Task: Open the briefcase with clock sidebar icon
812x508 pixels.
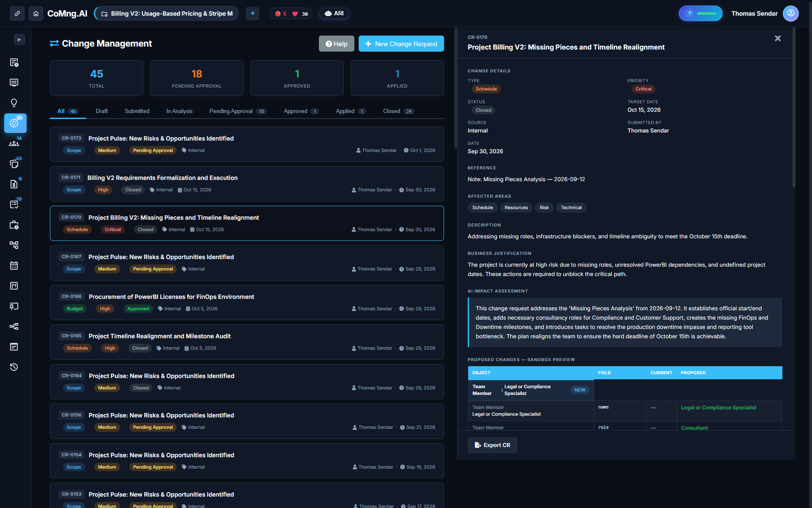Action: 14,225
